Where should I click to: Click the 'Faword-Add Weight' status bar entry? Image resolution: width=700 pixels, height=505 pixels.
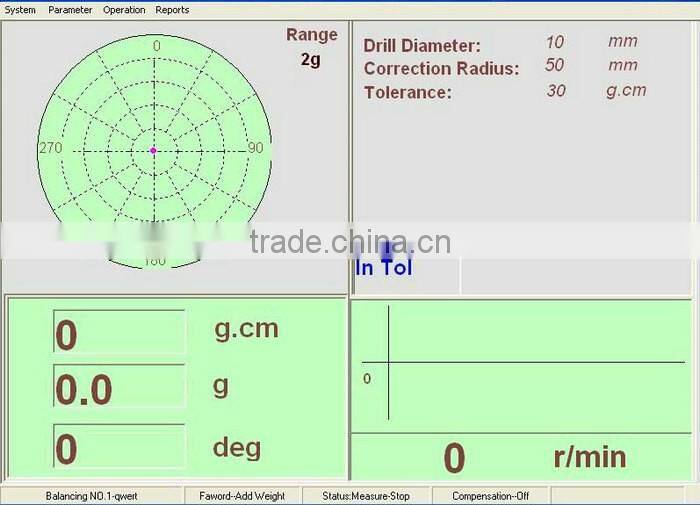[x=242, y=496]
